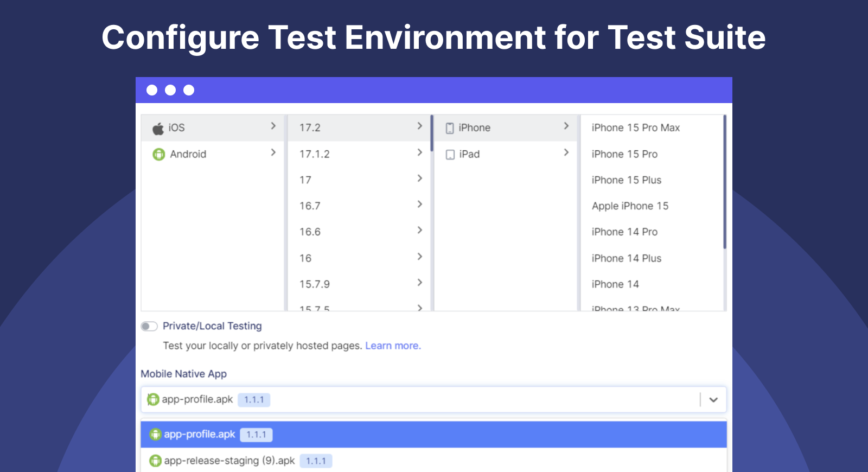868x472 pixels.
Task: Select iPhone 14 Plus device
Action: 627,258
